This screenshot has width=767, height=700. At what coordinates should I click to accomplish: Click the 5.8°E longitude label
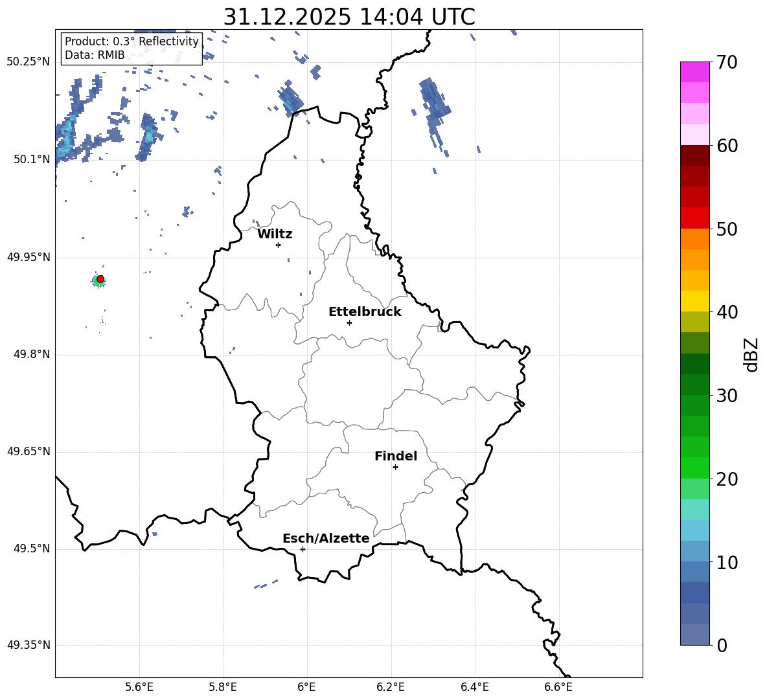(223, 687)
